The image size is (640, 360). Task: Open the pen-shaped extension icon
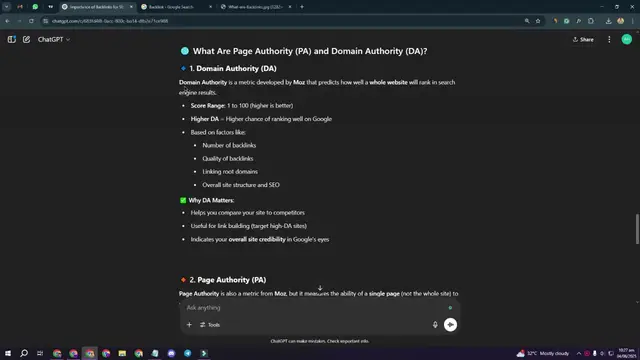[x=578, y=21]
